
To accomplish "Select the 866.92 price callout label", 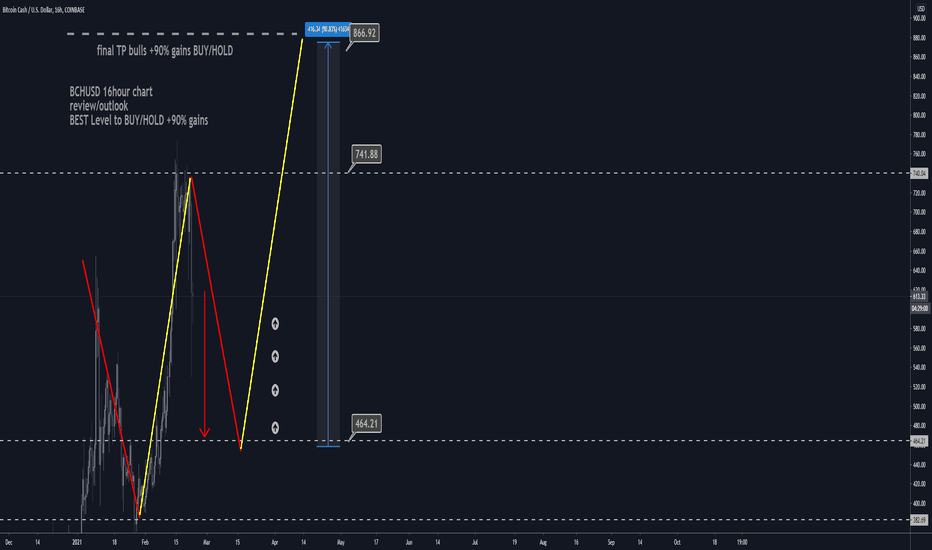I will click(364, 33).
